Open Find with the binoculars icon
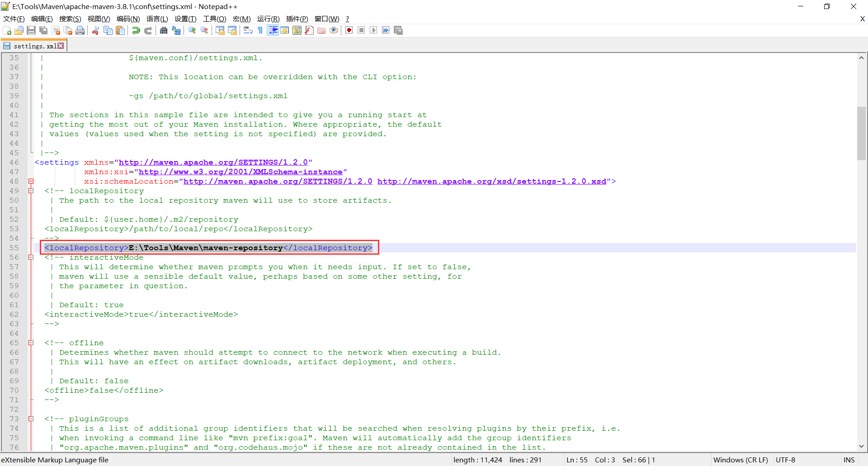Image resolution: width=868 pixels, height=466 pixels. pos(164,30)
